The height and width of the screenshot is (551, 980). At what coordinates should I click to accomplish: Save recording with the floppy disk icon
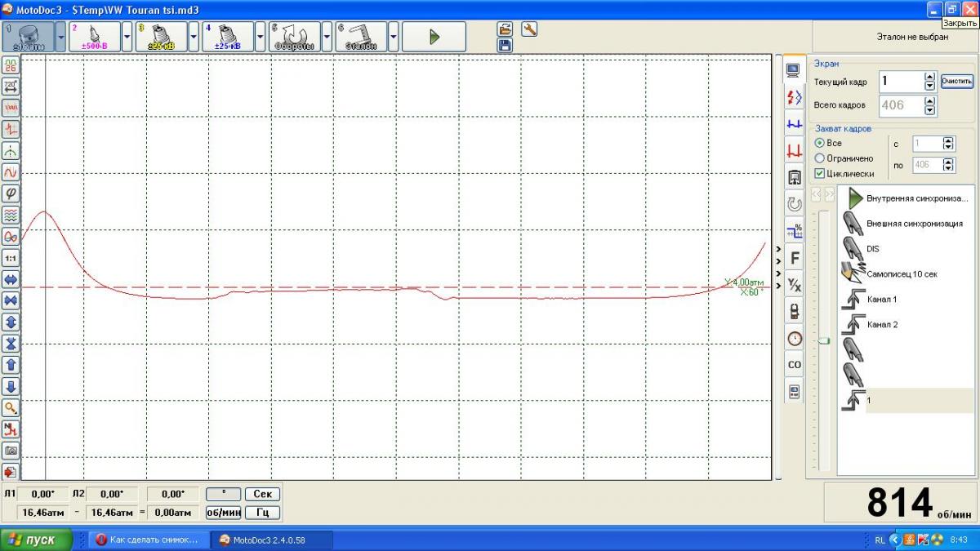click(505, 45)
